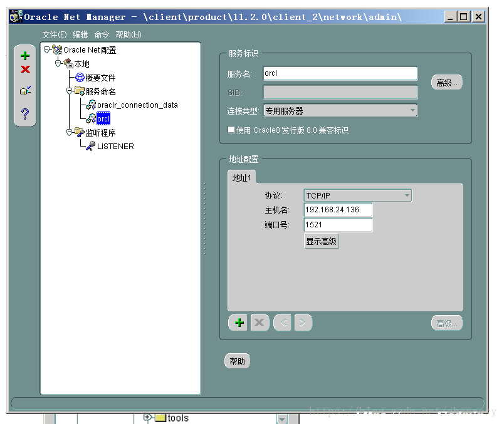The width and height of the screenshot is (504, 424).
Task: Select the 概要文件 tree item
Action: tap(100, 78)
